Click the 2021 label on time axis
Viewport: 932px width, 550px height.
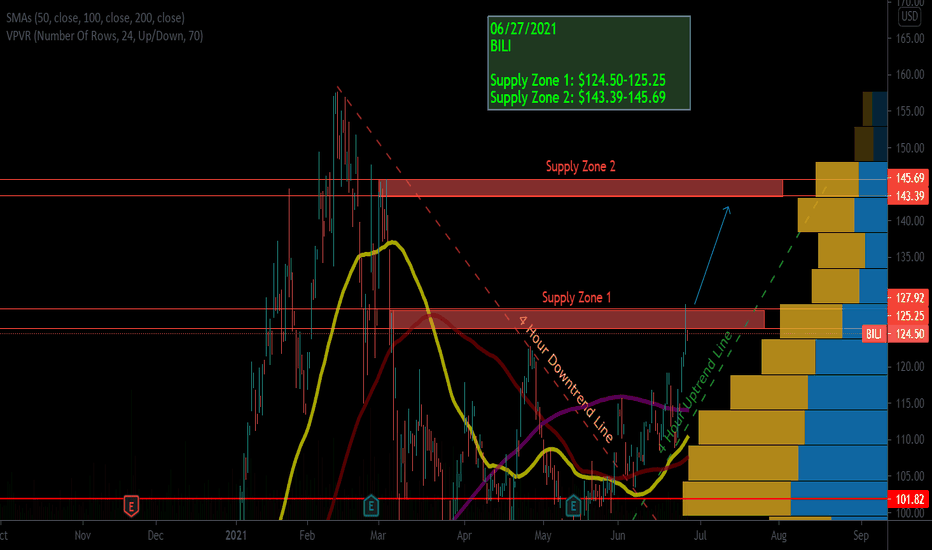[236, 535]
